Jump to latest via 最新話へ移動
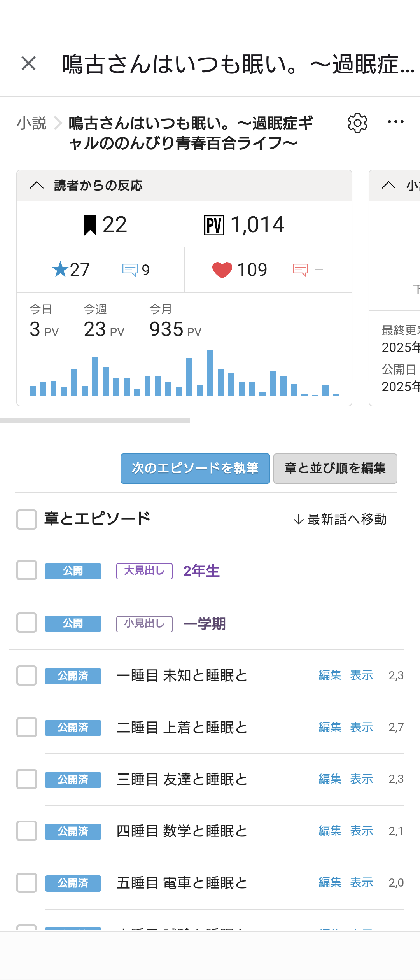420x980 pixels. (x=340, y=520)
